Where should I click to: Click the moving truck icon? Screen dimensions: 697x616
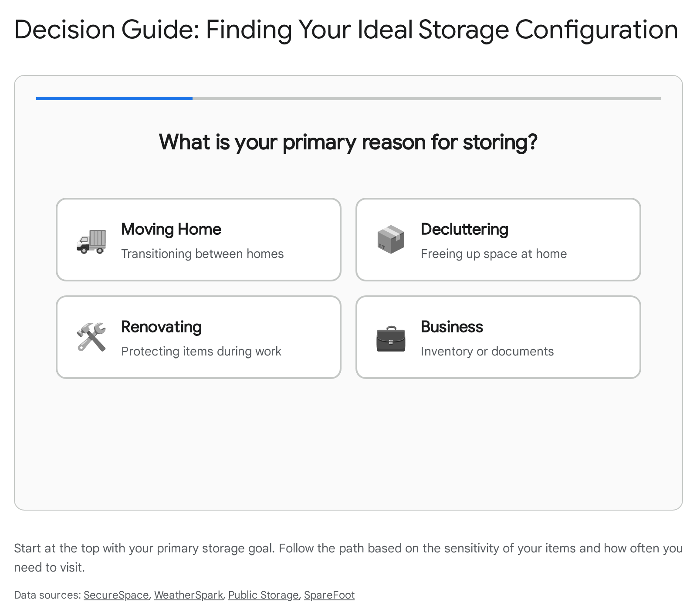(x=91, y=241)
